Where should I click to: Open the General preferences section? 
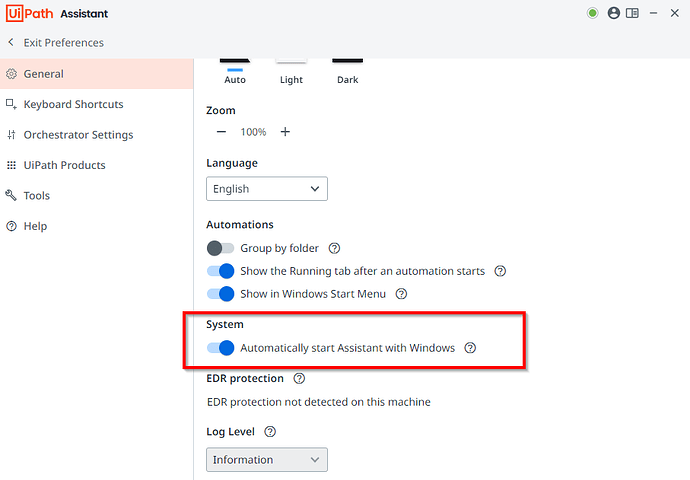coord(96,74)
